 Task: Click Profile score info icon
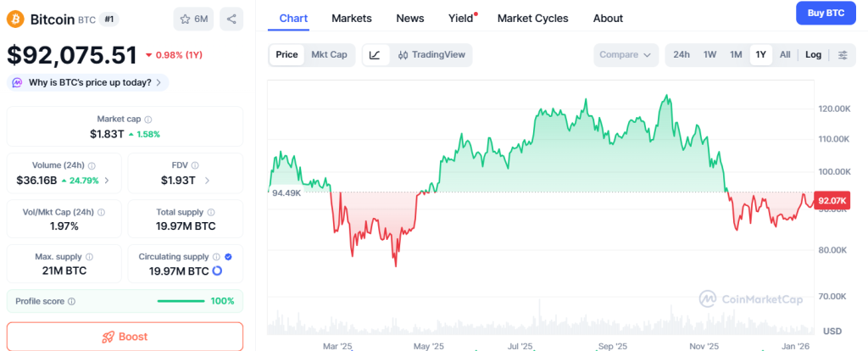click(71, 301)
